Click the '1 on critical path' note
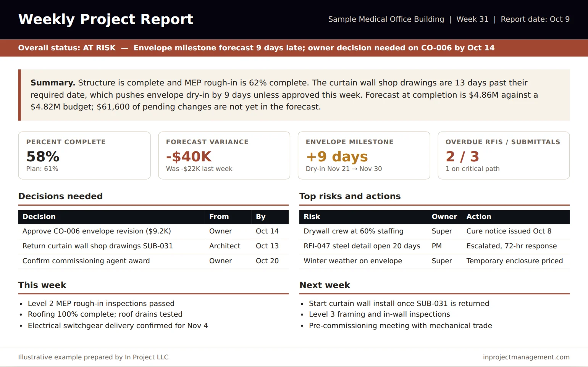This screenshot has width=588, height=367. (472, 169)
